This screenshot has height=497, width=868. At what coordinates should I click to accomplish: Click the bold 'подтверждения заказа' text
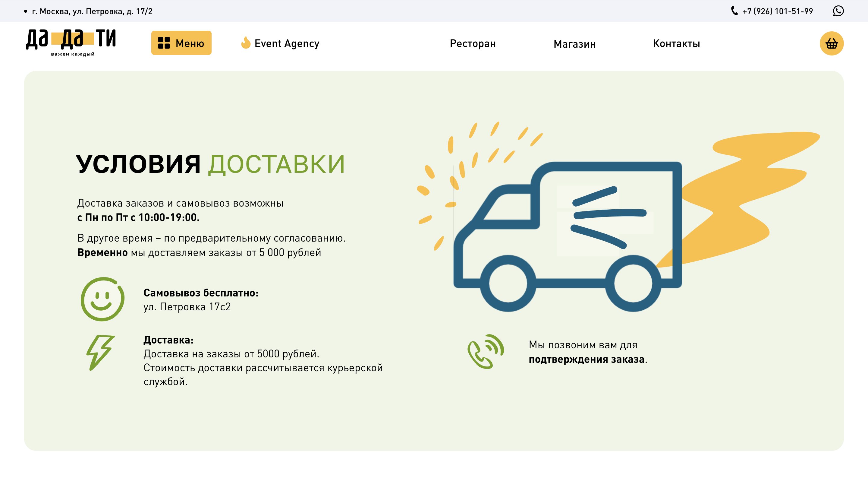pyautogui.click(x=586, y=359)
